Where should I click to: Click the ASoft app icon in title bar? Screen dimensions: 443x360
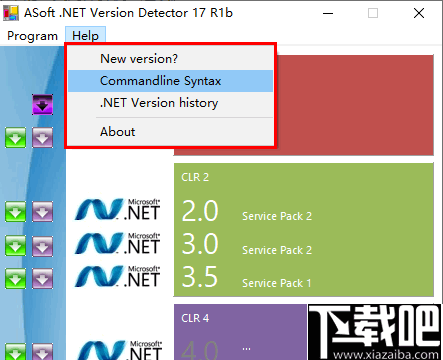click(x=11, y=13)
